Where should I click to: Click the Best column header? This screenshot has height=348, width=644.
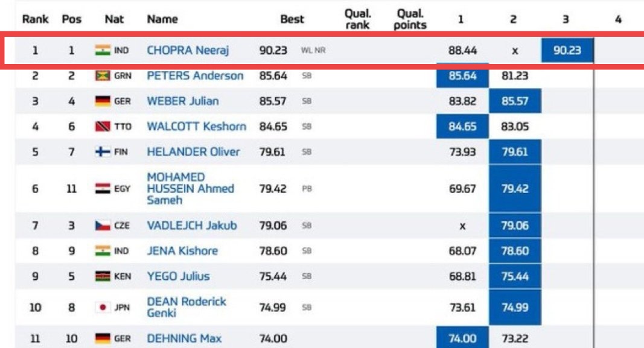292,19
